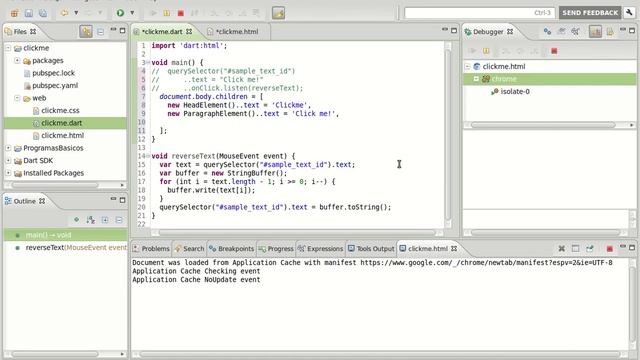
Task: Open clickme.css in Files tree
Action: 60,110
